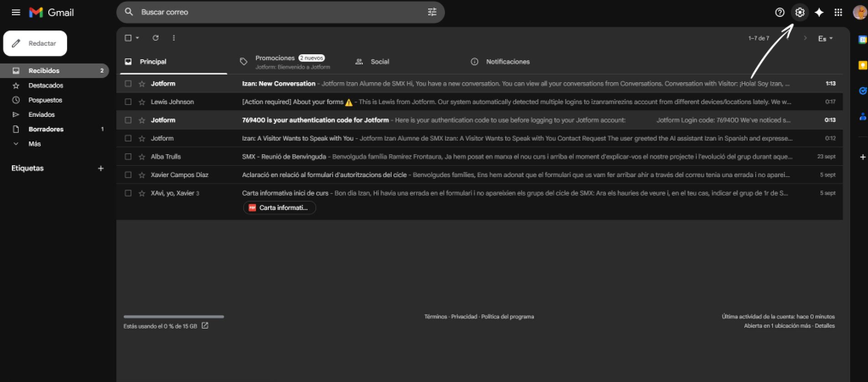Screen dimensions: 868x382
Task: Open the Es input language dropdown
Action: coord(825,38)
